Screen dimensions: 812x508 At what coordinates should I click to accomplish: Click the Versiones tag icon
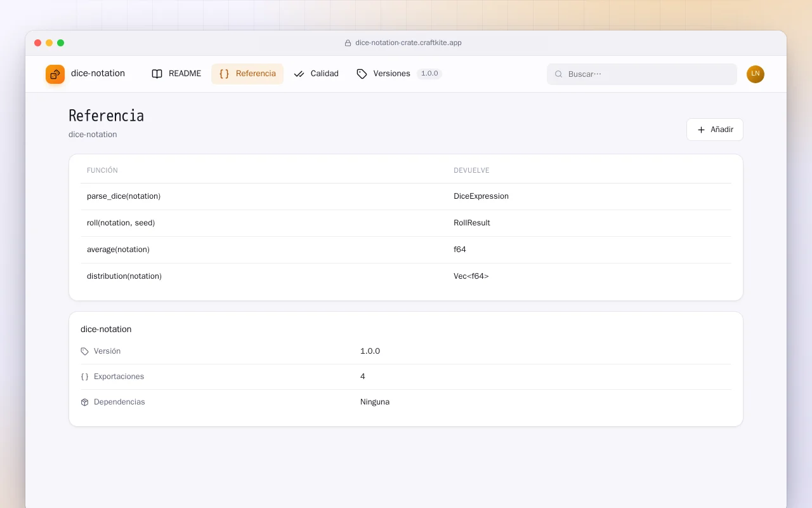coord(362,74)
